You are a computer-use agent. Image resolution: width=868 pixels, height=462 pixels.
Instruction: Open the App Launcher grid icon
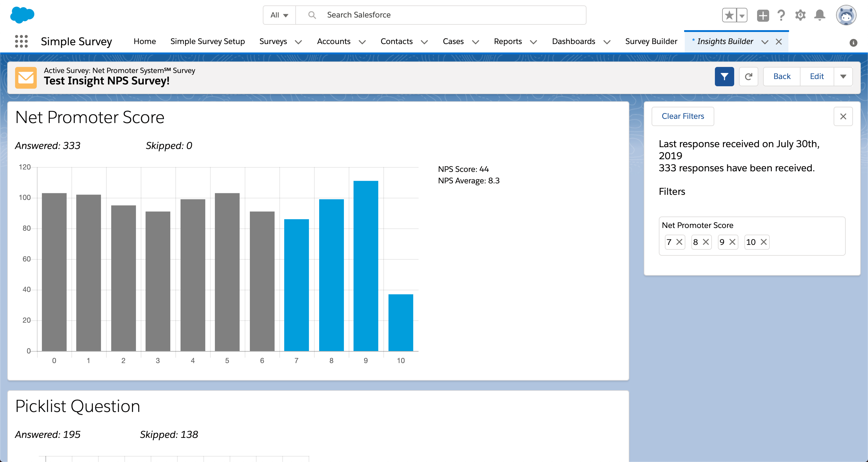point(21,41)
